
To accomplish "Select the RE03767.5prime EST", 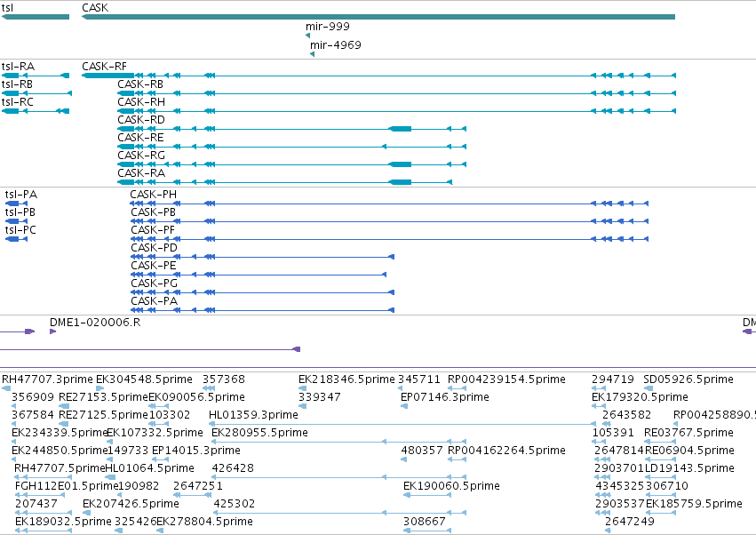I will tap(660, 442).
